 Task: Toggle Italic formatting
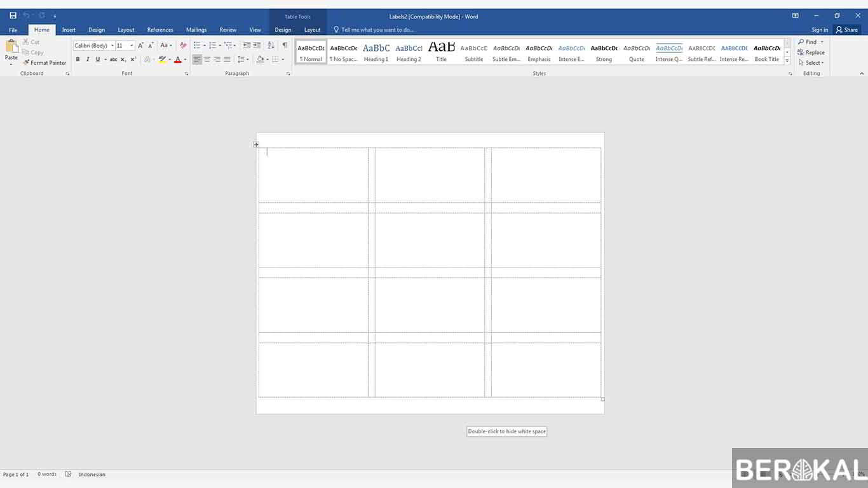(x=88, y=60)
